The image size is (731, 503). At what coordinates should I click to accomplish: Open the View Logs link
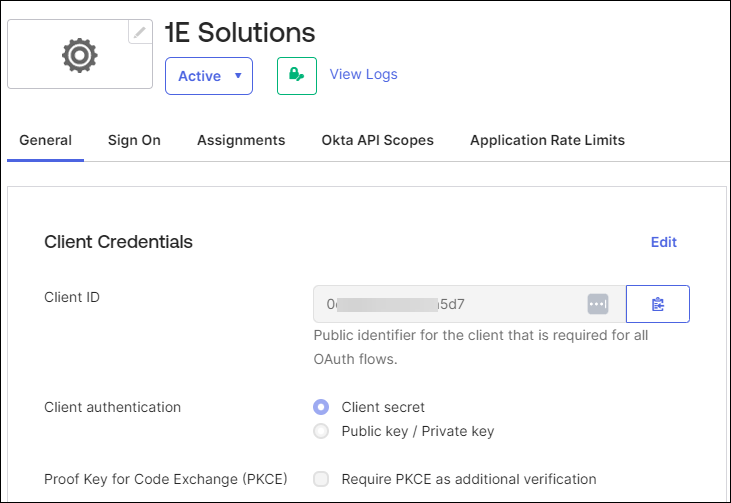tap(363, 74)
